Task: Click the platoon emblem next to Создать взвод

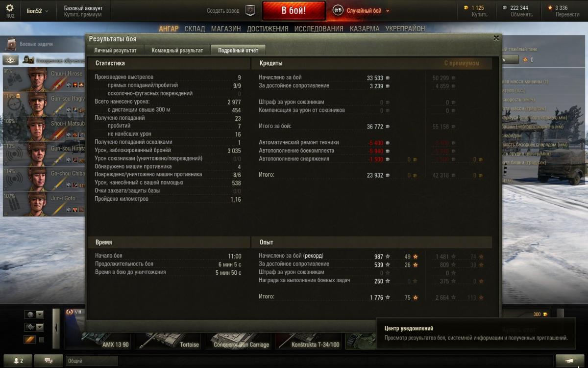Action: pos(250,10)
